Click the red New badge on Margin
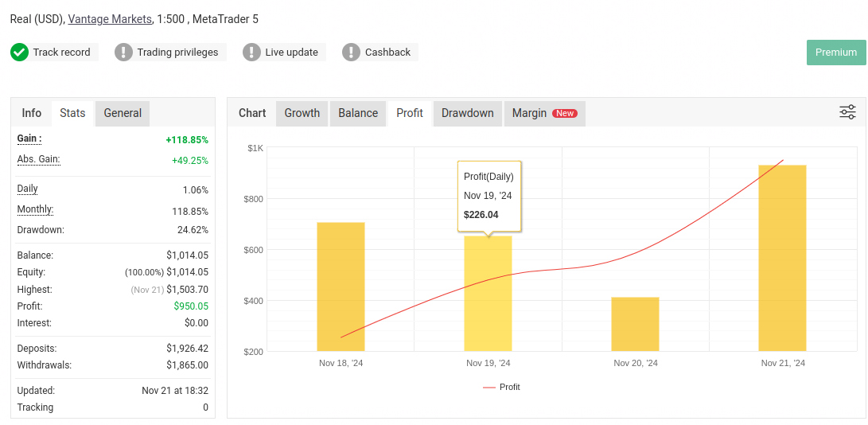 point(565,114)
